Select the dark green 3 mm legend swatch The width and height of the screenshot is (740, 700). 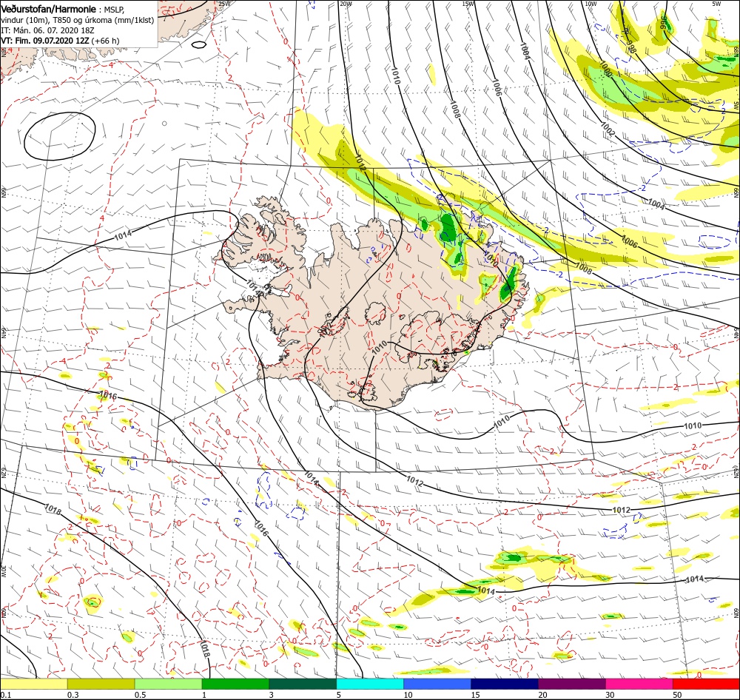[x=303, y=684]
